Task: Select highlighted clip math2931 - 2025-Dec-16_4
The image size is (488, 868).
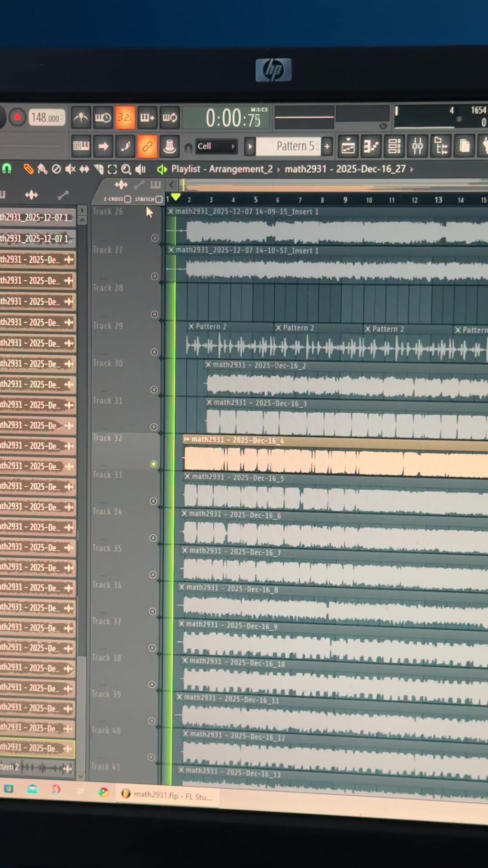Action: coord(335,457)
